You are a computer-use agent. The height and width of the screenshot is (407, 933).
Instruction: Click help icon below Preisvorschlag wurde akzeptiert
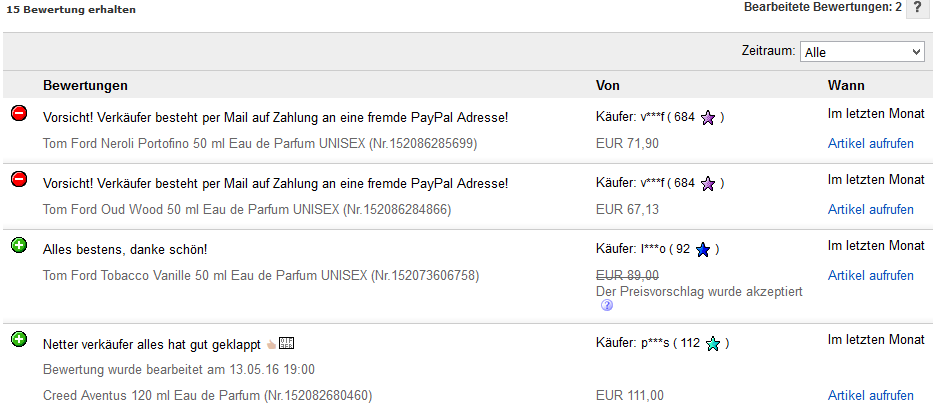pyautogui.click(x=607, y=305)
